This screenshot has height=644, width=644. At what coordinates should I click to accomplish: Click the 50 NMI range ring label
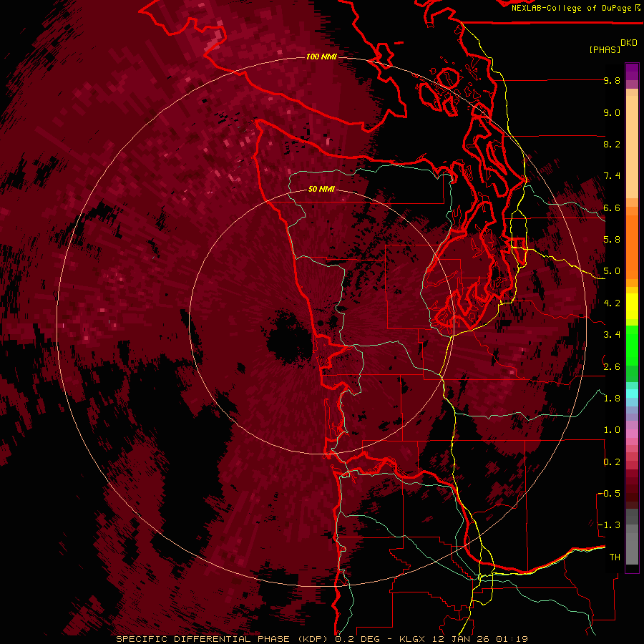point(321,190)
